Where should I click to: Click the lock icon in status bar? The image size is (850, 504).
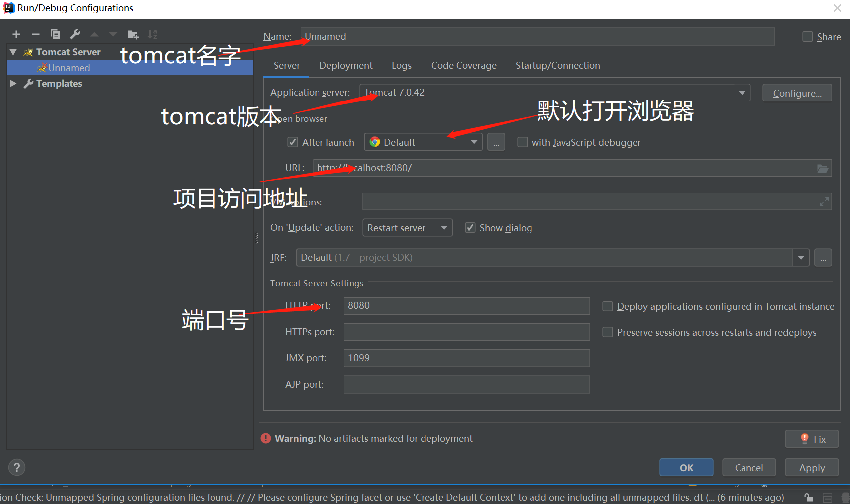808,497
